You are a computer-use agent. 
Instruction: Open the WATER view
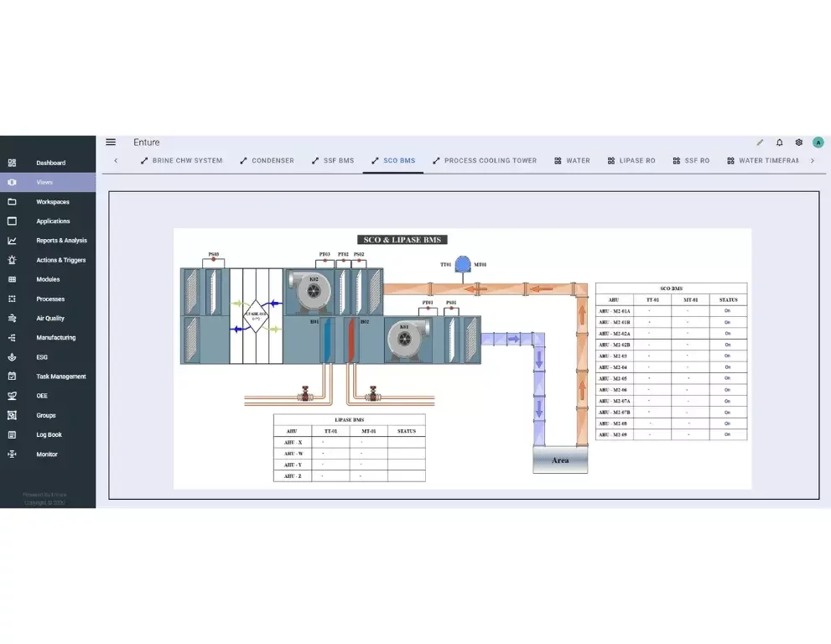coord(572,160)
